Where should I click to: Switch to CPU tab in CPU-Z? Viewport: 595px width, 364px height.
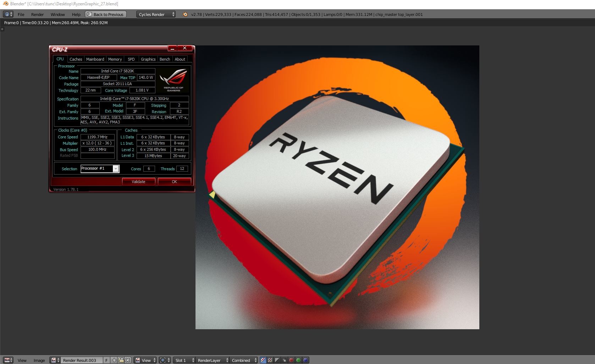click(60, 59)
